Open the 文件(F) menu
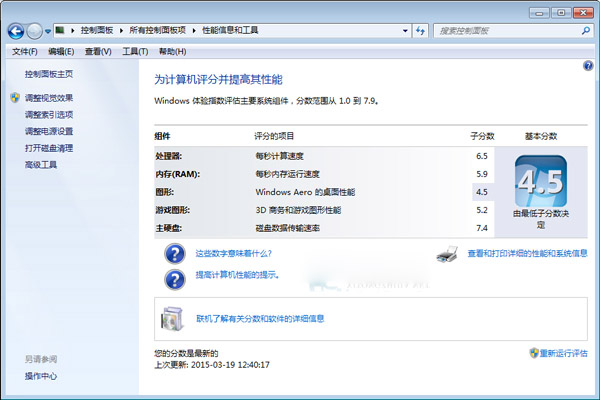 (x=24, y=51)
